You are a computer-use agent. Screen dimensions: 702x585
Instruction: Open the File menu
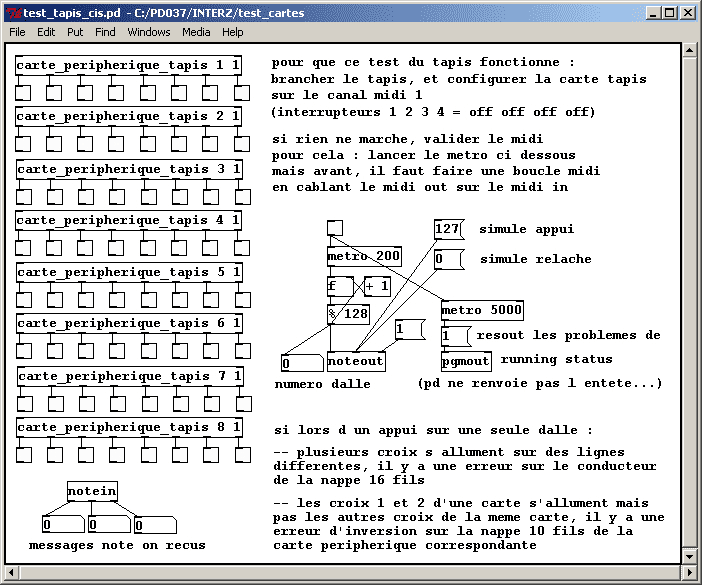tap(17, 32)
